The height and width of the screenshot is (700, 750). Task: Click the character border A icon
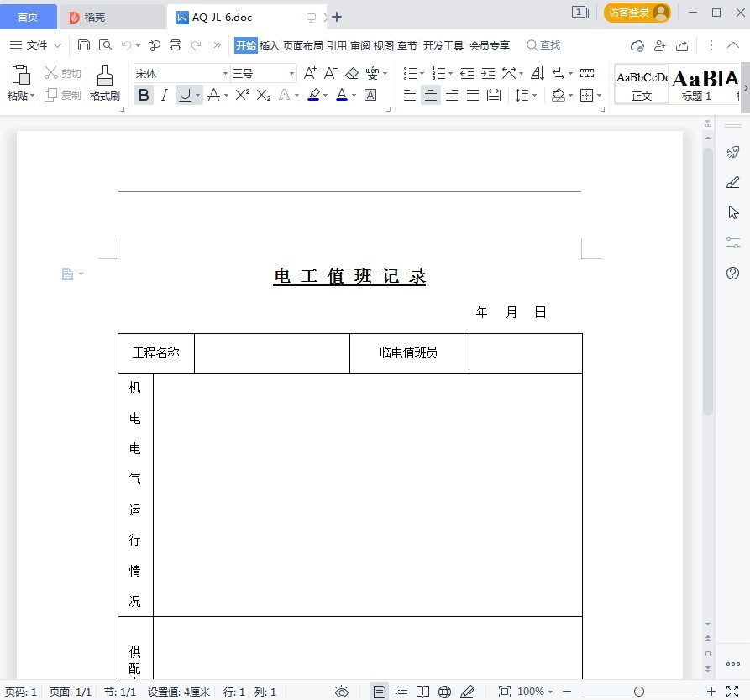click(370, 95)
